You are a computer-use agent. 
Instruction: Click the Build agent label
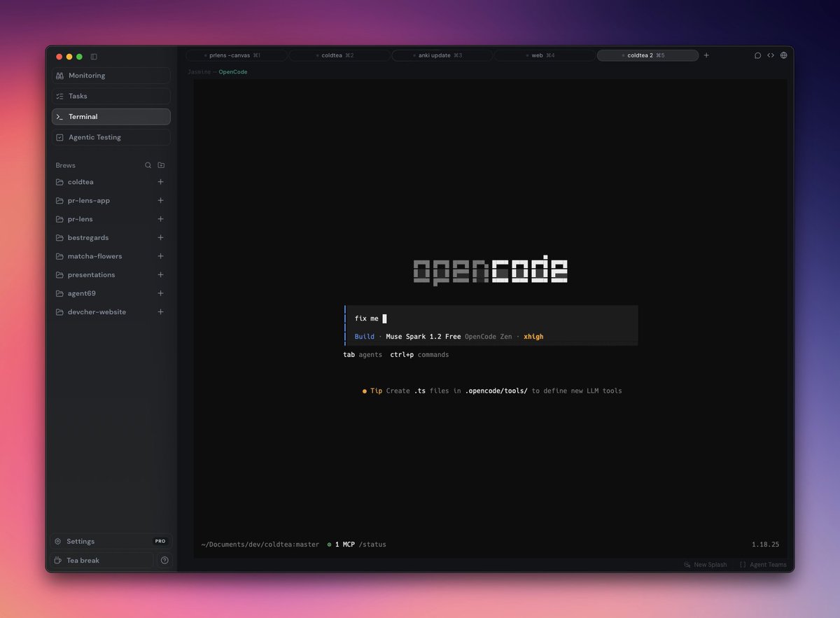click(365, 337)
